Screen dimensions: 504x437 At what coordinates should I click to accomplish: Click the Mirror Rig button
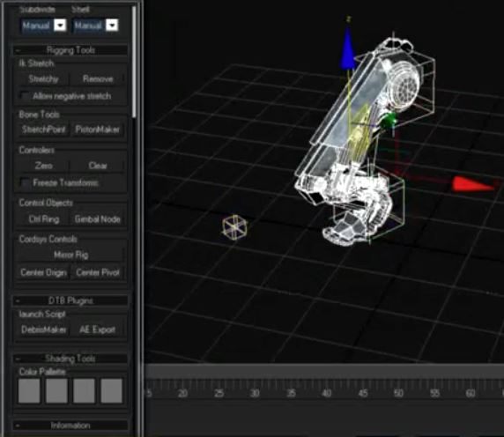[x=70, y=255]
